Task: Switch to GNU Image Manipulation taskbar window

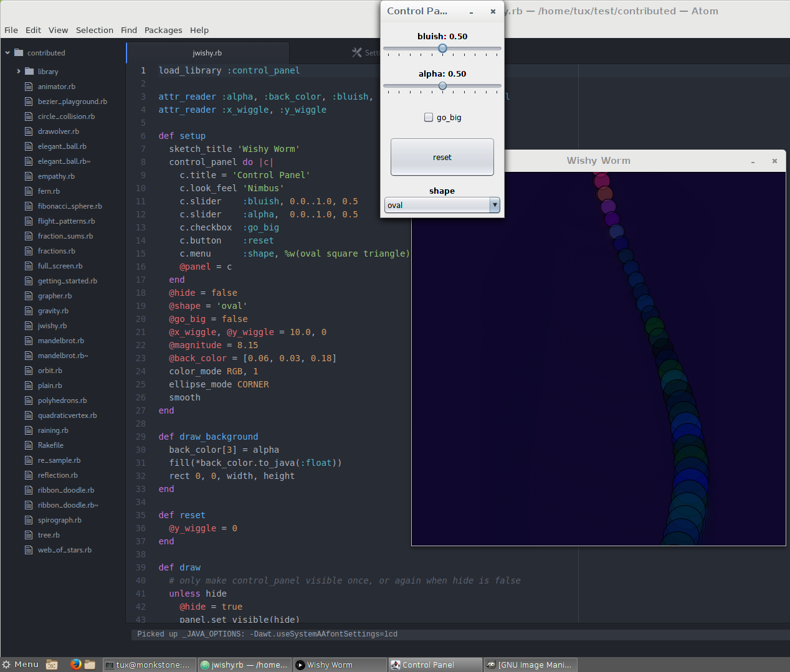Action: 530,665
